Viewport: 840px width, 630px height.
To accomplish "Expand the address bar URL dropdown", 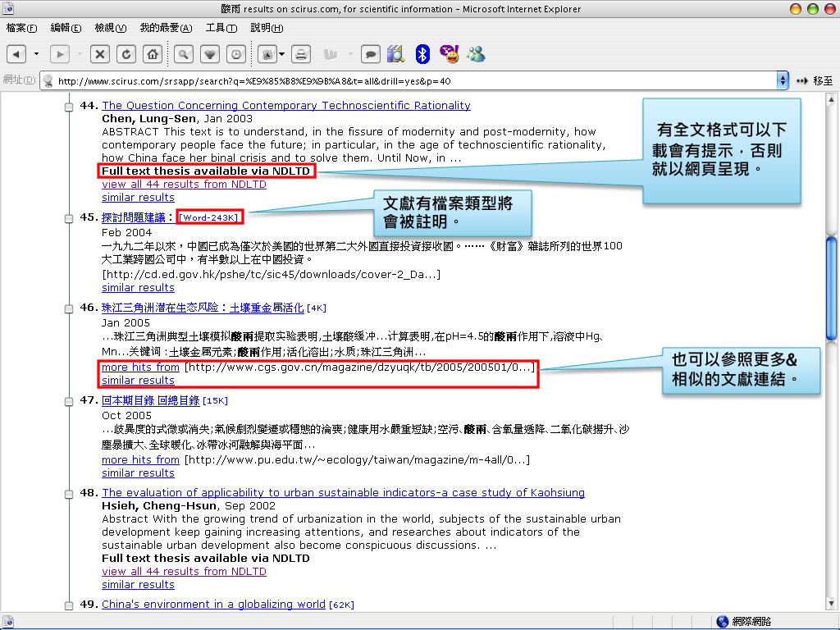I will click(x=783, y=81).
